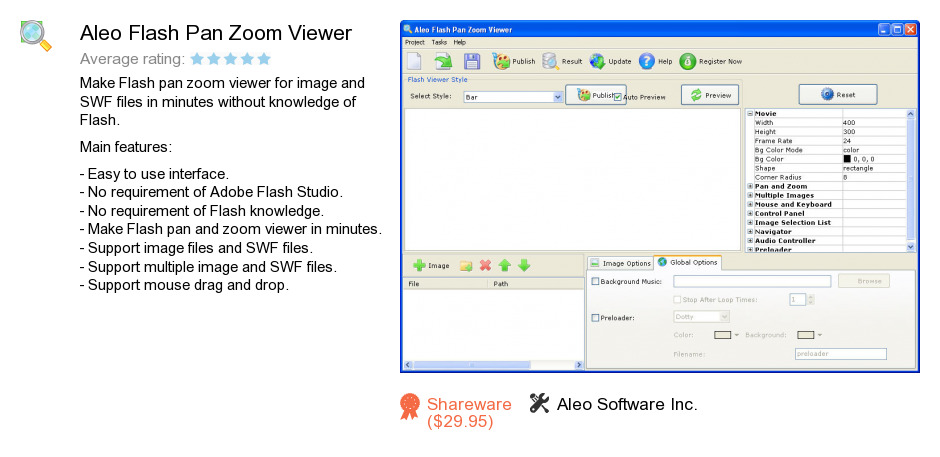Image resolution: width=940 pixels, height=457 pixels.
Task: Switch to the Global Options tab
Action: pos(688,262)
